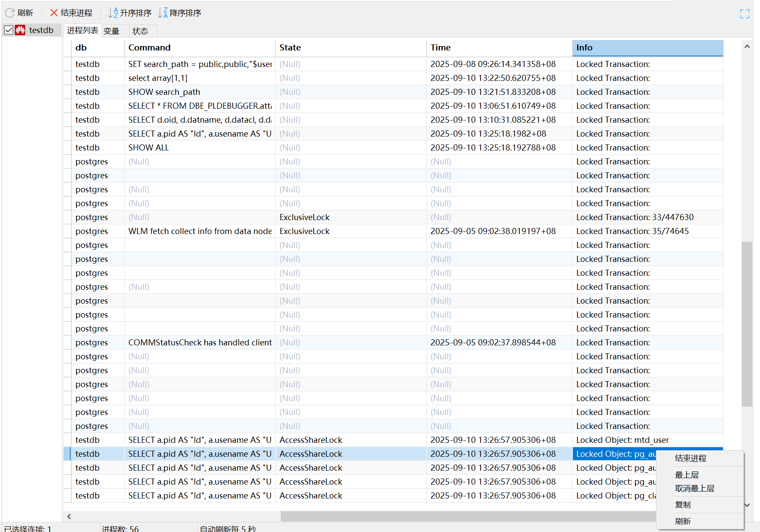
Task: Click the refresh icon in toolbar
Action: 10,13
